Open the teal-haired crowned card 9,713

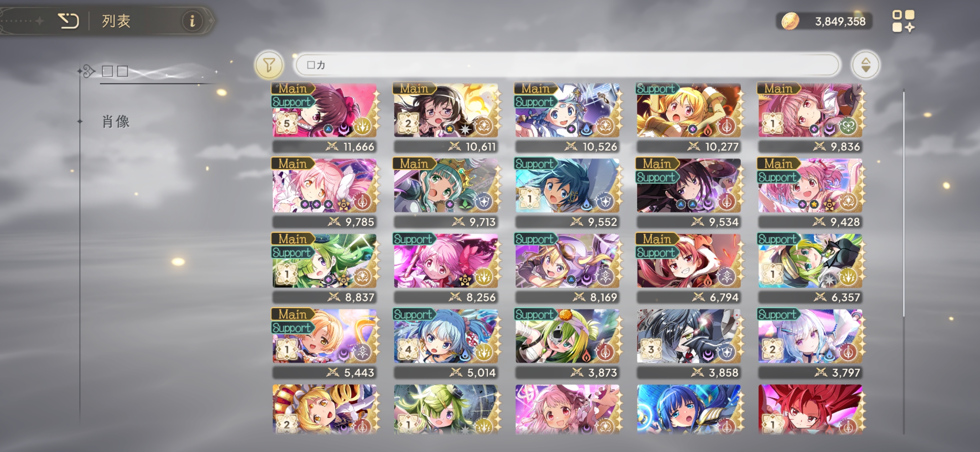pos(446,193)
